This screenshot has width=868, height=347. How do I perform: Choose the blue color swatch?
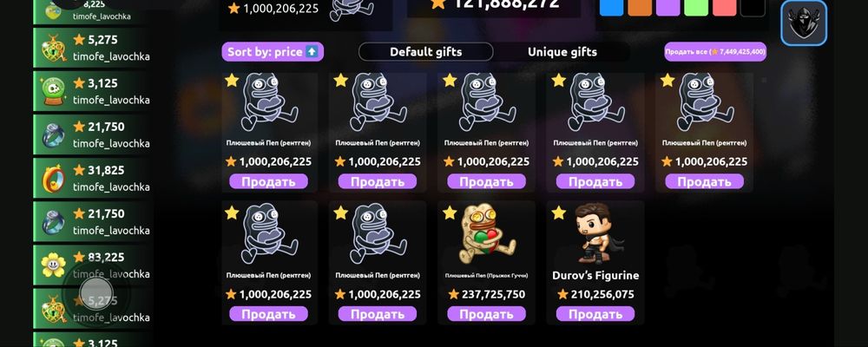tap(611, 8)
